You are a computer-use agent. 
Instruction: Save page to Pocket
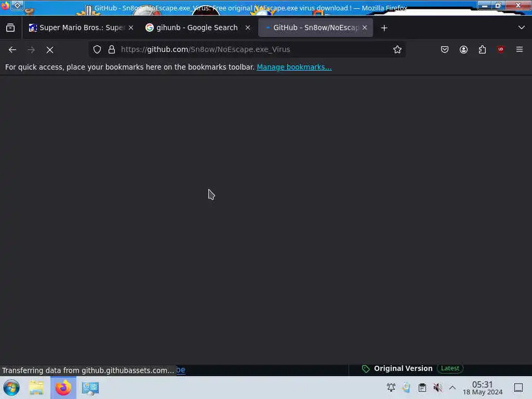click(x=445, y=49)
